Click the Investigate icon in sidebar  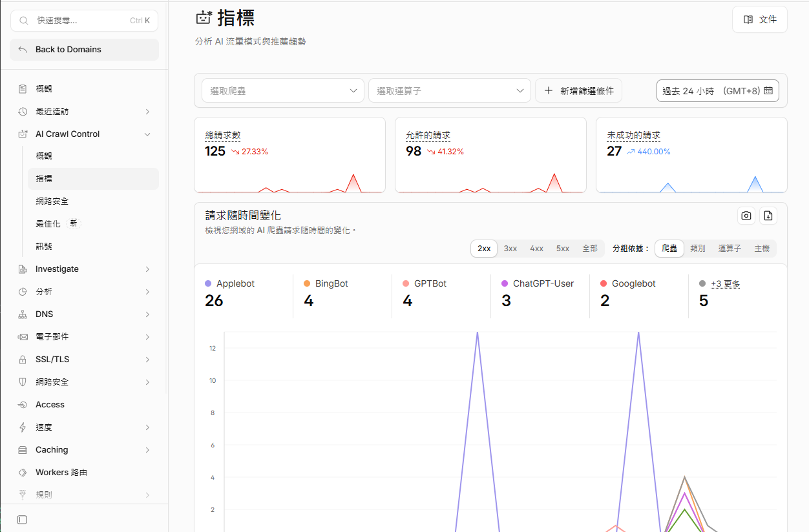(x=23, y=269)
